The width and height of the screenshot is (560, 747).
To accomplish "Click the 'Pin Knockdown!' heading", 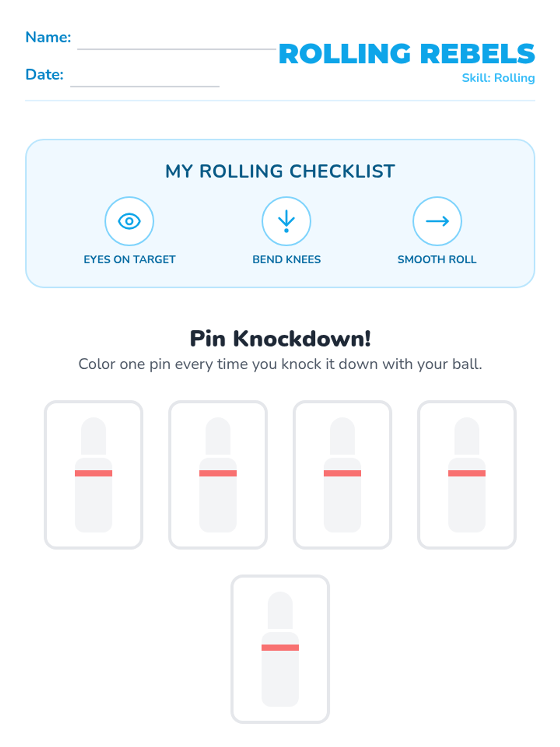I will 280,339.
